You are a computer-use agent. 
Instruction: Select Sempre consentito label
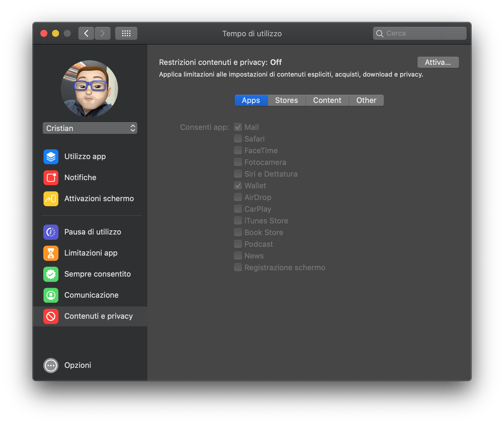[x=98, y=274]
